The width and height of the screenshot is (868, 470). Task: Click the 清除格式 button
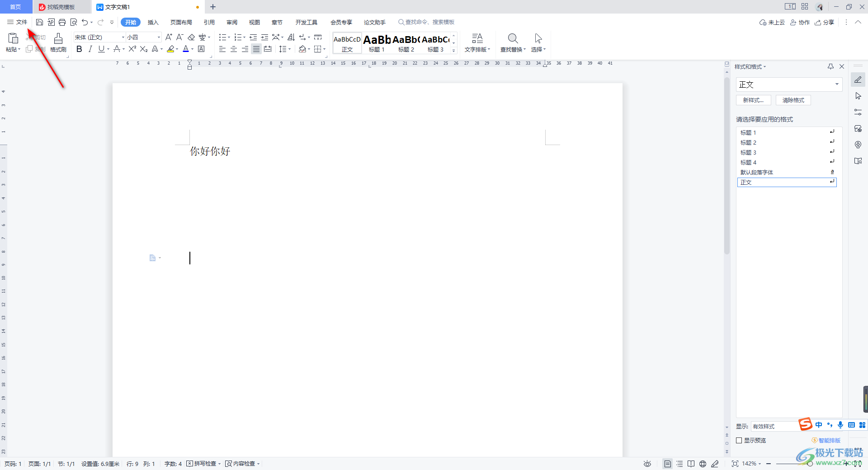click(x=793, y=100)
